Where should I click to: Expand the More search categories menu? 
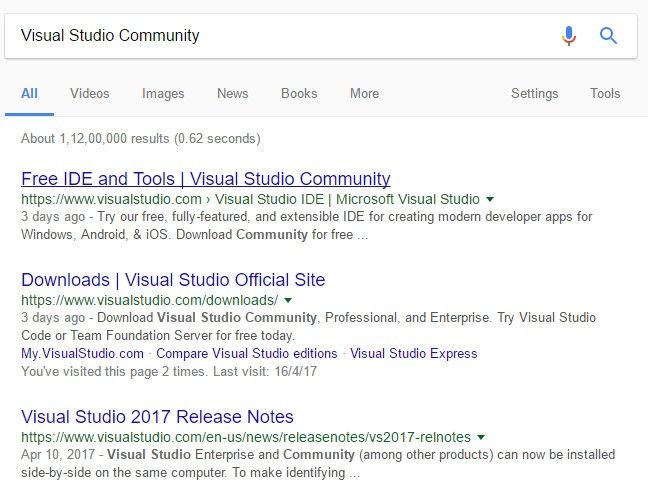[364, 93]
